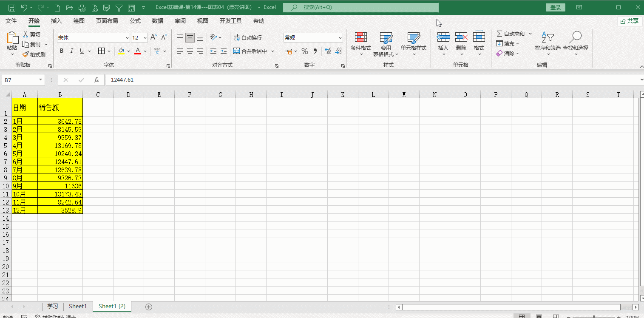Screen dimensions: 644x318
Task: Open the Fill (填充) dropdown
Action: [x=508, y=43]
